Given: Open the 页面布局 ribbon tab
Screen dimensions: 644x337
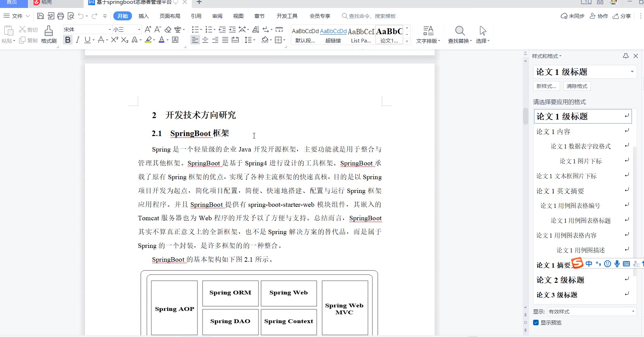Looking at the screenshot, I should click(x=170, y=16).
